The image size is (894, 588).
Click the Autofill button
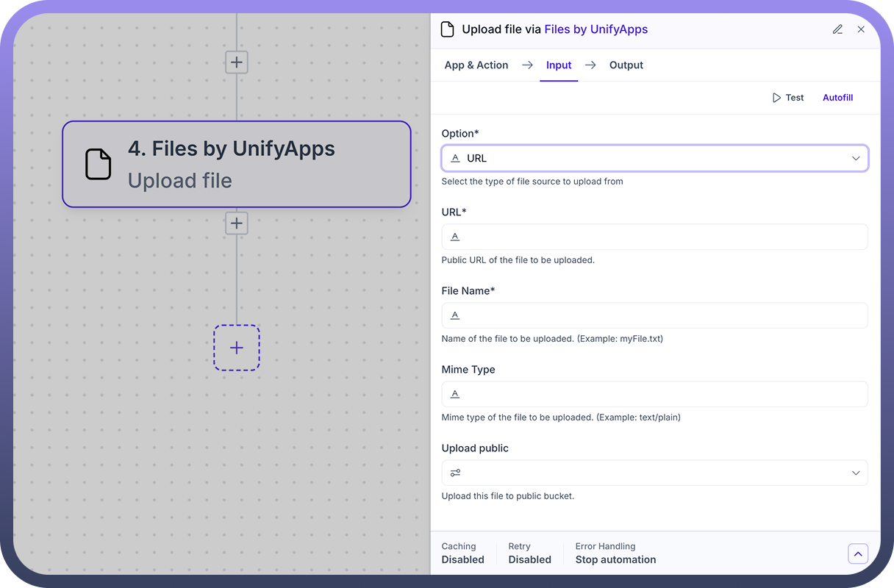click(837, 98)
